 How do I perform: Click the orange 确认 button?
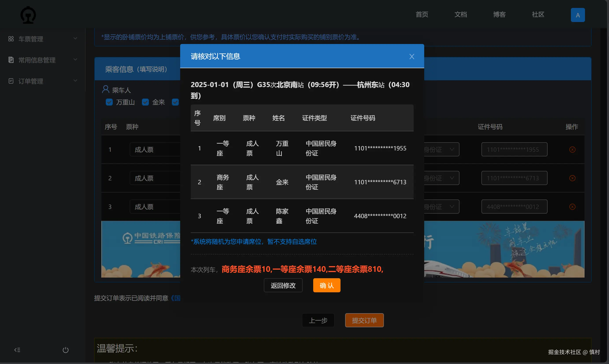326,285
